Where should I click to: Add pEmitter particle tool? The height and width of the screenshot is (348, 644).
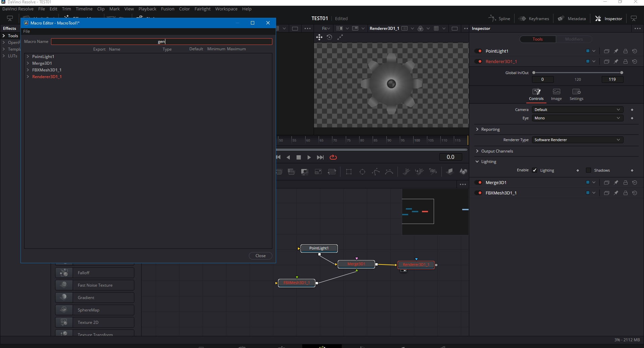point(406,172)
